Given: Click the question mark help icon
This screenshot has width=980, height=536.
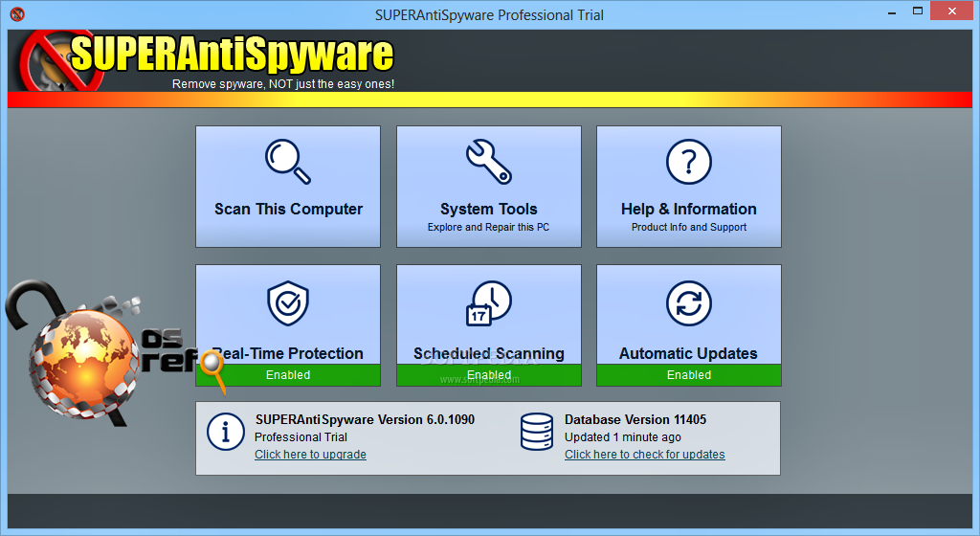Looking at the screenshot, I should (689, 162).
